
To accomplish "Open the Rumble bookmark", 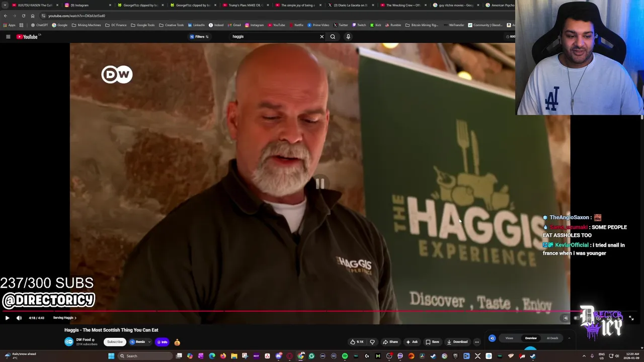I will coord(393,25).
